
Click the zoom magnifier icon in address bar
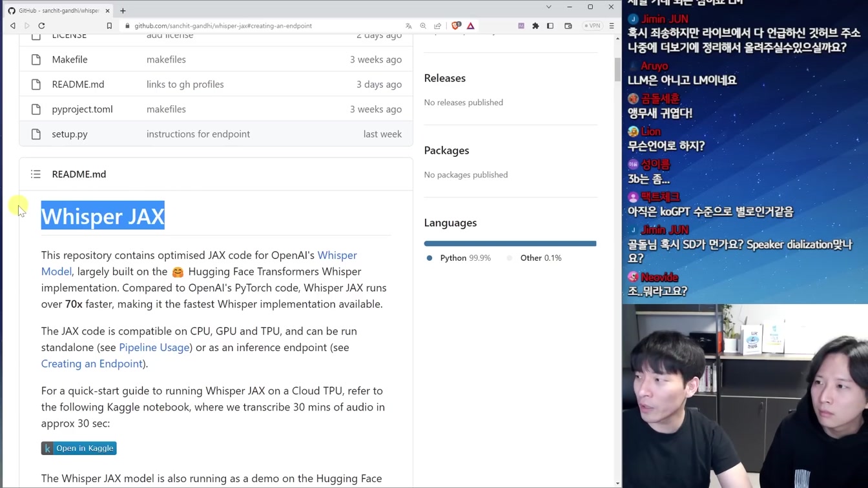(423, 26)
